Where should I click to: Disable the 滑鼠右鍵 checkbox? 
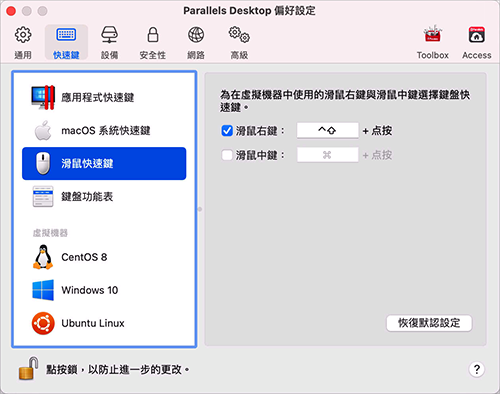(227, 131)
